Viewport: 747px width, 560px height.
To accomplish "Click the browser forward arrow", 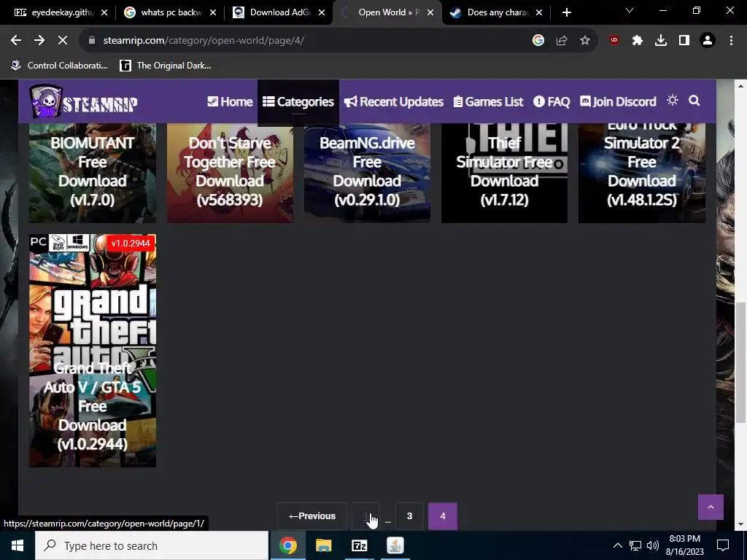I will coord(39,41).
